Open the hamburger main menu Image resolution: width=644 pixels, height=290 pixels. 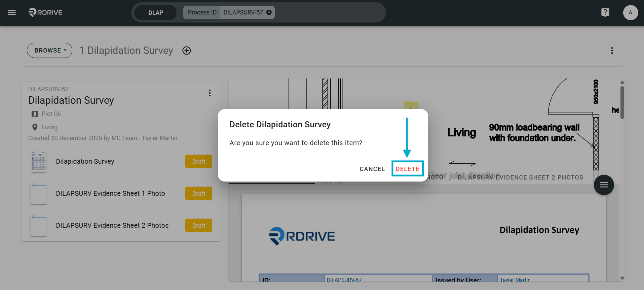(12, 12)
